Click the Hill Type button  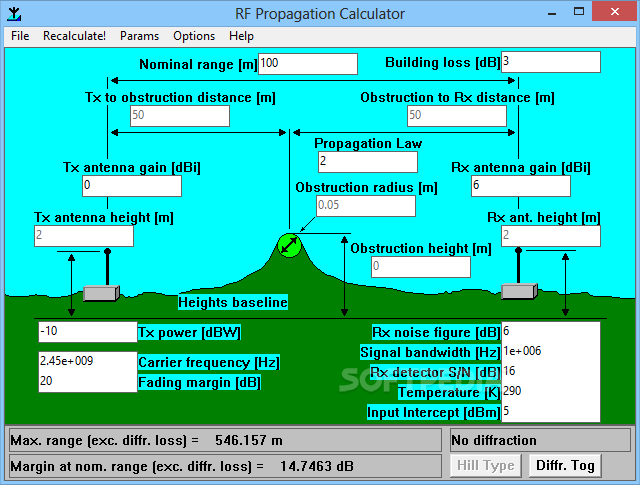tap(486, 465)
